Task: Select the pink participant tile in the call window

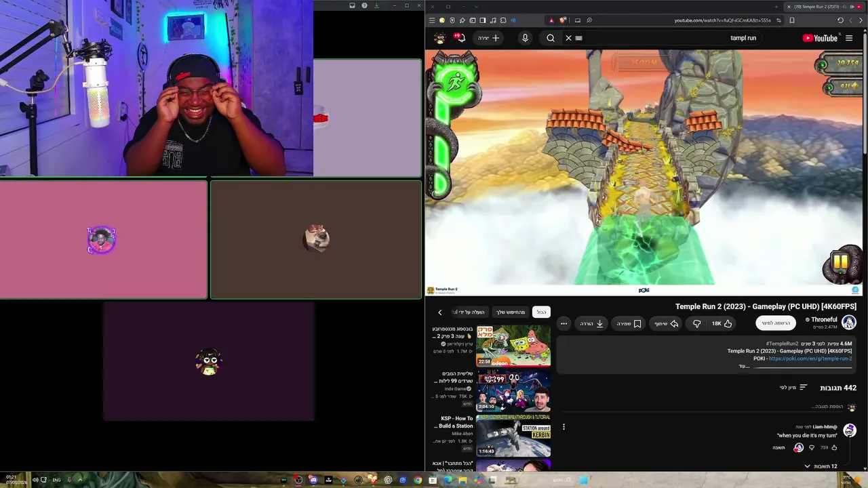Action: [103, 239]
